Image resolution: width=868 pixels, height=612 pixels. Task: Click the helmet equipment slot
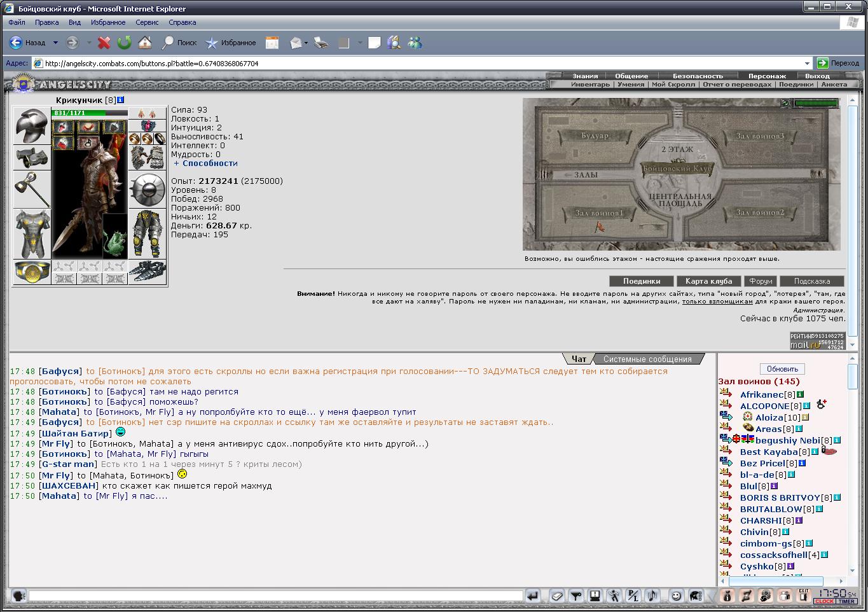(x=32, y=126)
